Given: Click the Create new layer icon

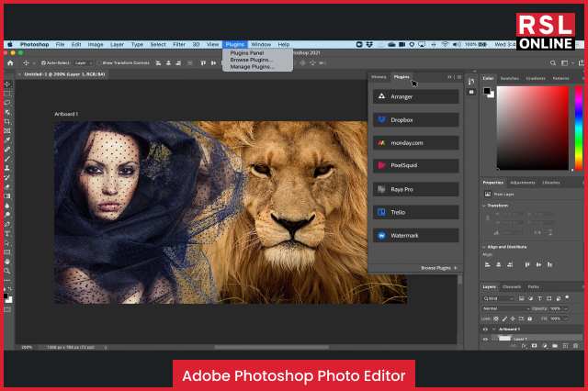Looking at the screenshot, I should (565, 346).
